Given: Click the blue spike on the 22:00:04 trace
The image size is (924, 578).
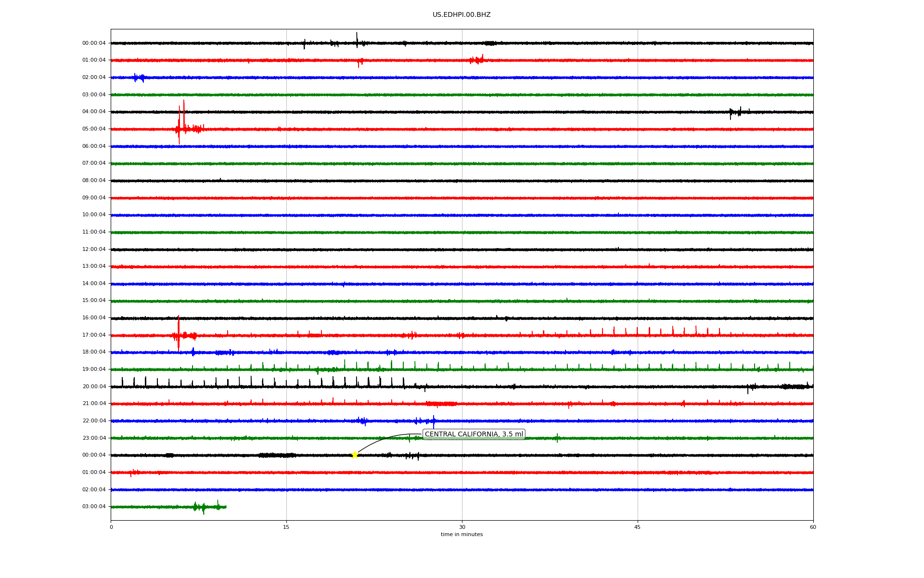Looking at the screenshot, I should click(434, 422).
